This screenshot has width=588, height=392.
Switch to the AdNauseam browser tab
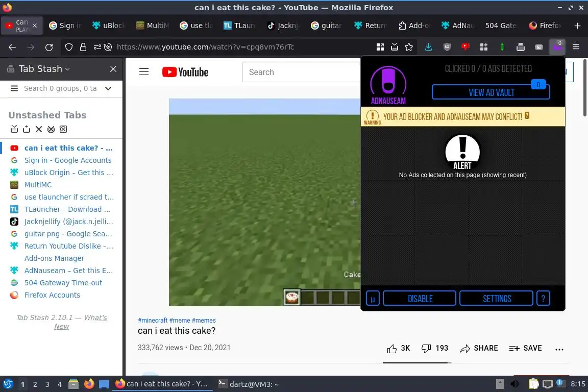(x=457, y=26)
